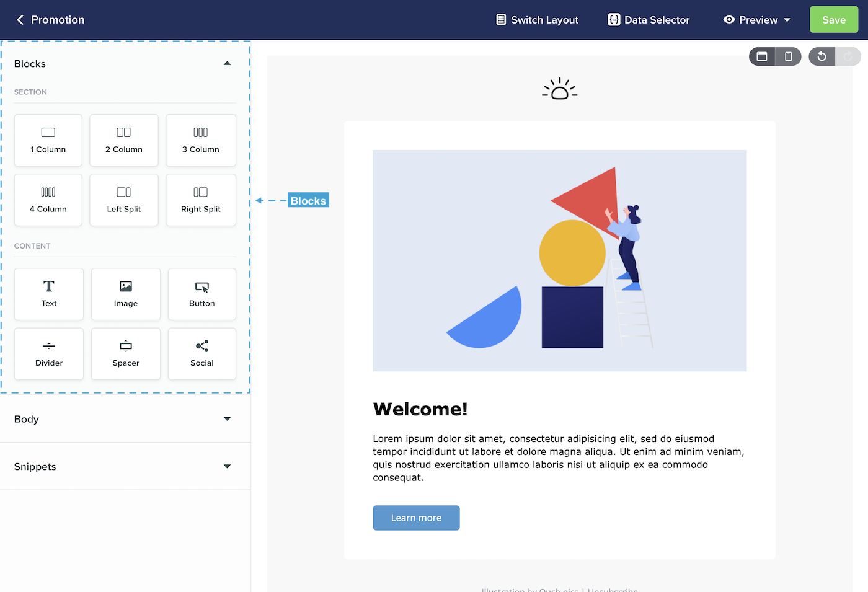The width and height of the screenshot is (868, 592).
Task: Switch to desktop preview mode
Action: tap(762, 56)
